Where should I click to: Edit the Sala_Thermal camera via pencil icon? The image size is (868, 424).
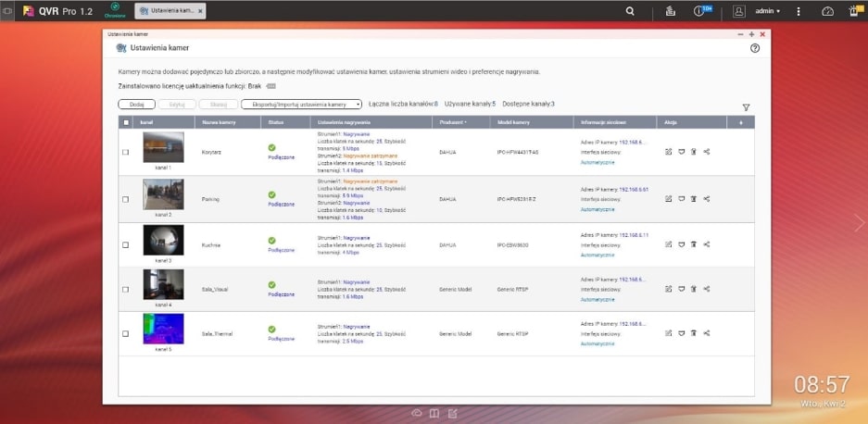click(668, 333)
